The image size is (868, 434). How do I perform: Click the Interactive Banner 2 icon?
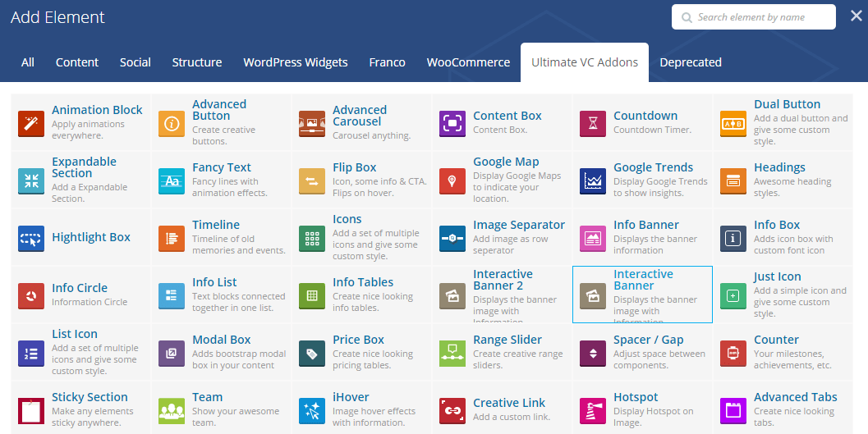point(452,296)
